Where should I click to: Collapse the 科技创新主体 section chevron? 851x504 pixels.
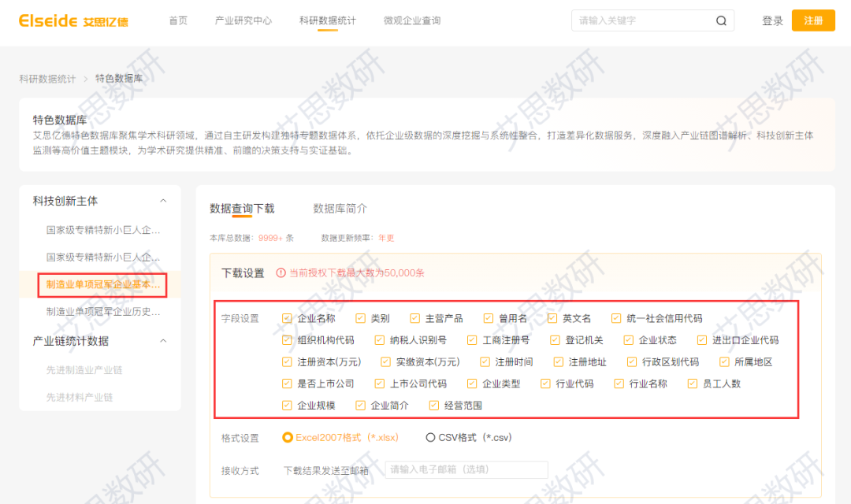coord(163,201)
